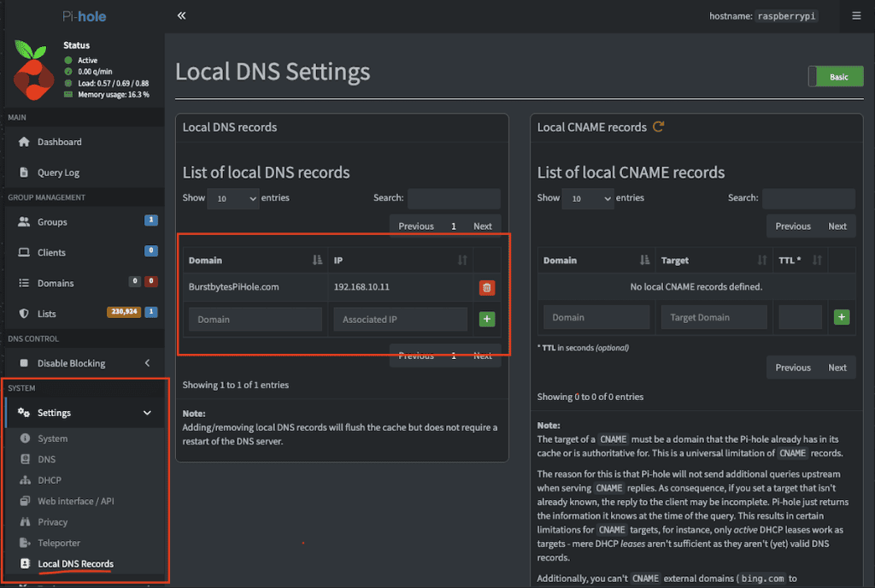Add CNAME record with green plus button

pyautogui.click(x=842, y=317)
